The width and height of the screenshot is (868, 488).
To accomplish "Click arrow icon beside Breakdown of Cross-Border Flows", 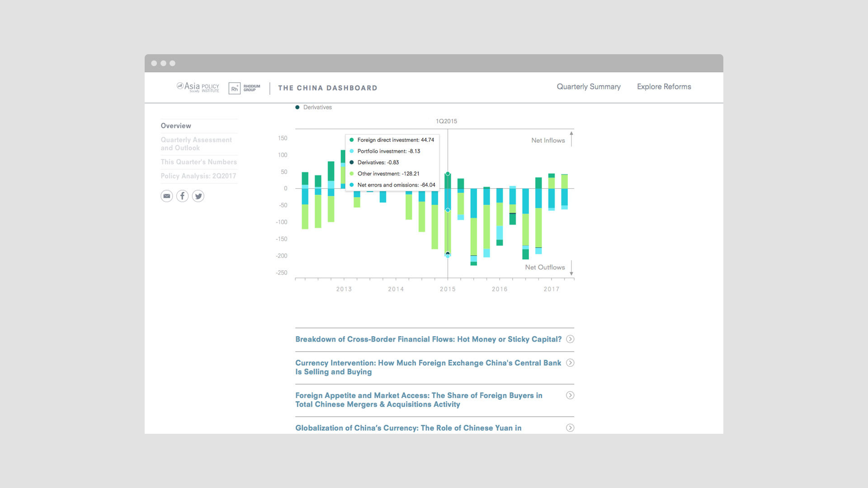I will pos(570,339).
